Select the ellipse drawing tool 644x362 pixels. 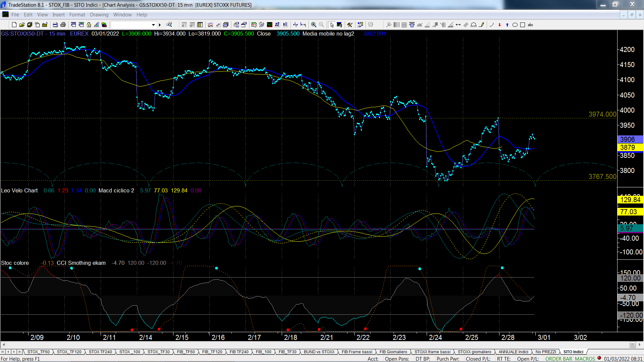click(x=515, y=25)
